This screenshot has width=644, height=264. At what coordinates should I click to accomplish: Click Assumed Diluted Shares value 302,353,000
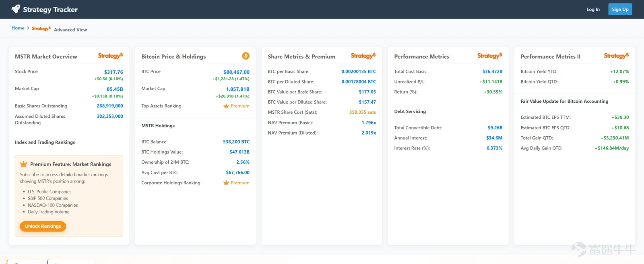tap(110, 116)
